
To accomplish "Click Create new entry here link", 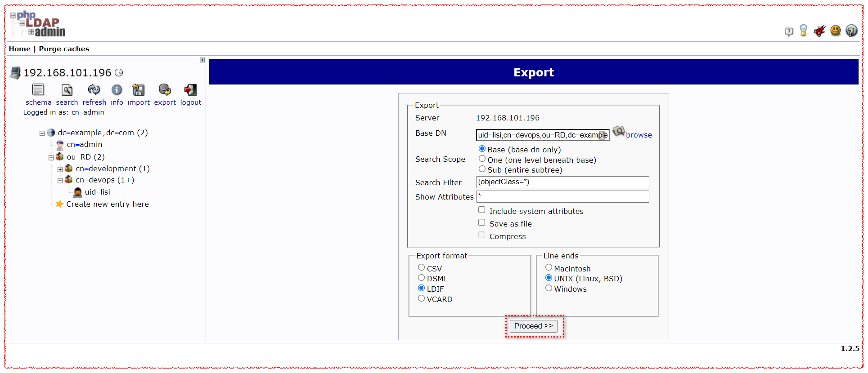I will [108, 204].
